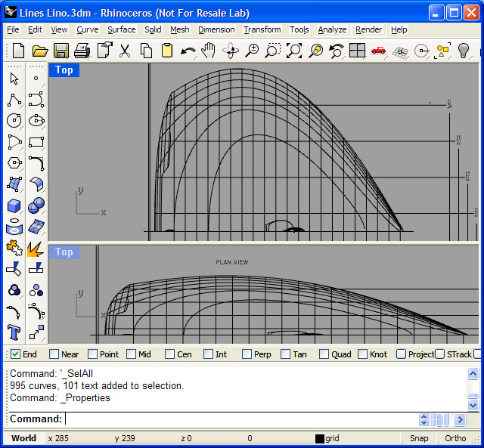Enable the Perp osnap checkbox
The image size is (484, 448).
(247, 354)
